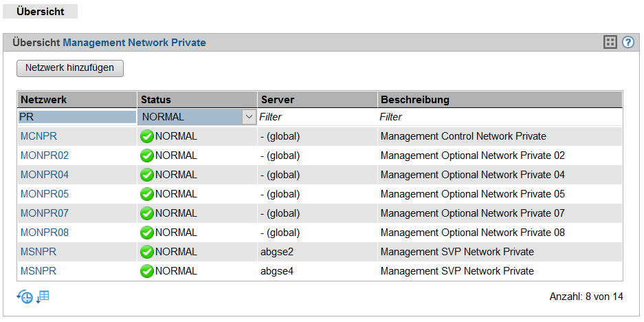Open the MSNPR link for server abgse2

pos(38,252)
